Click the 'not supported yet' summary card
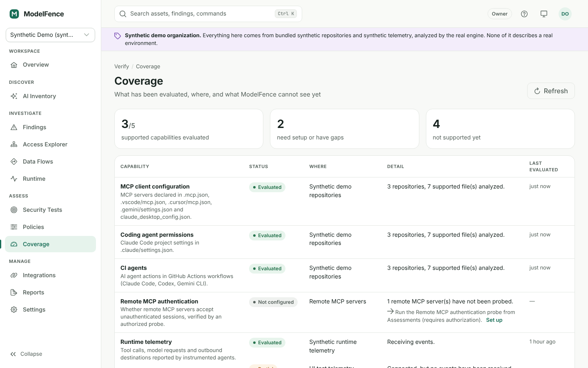Viewport: 588px width, 368px height. [x=500, y=129]
